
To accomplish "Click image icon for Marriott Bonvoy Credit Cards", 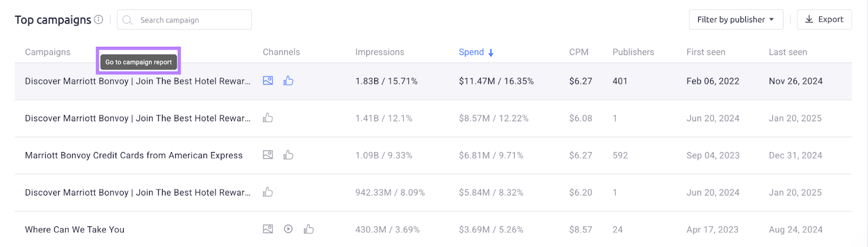I will pyautogui.click(x=268, y=155).
